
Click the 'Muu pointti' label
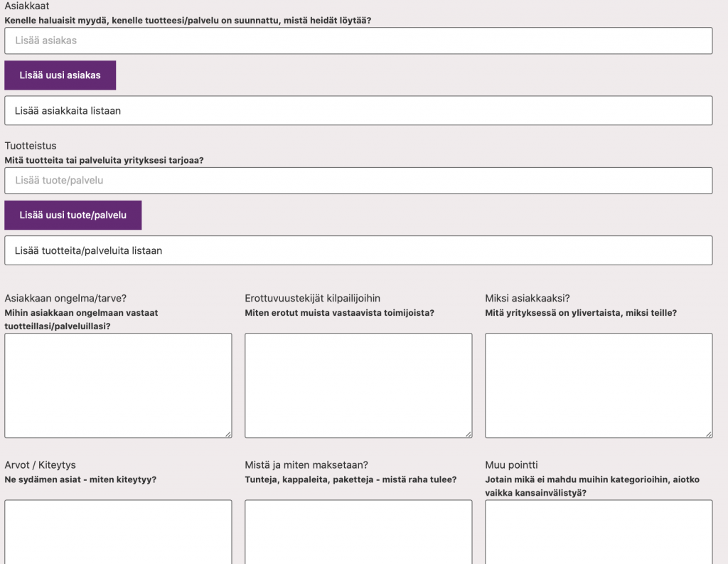pyautogui.click(x=512, y=465)
